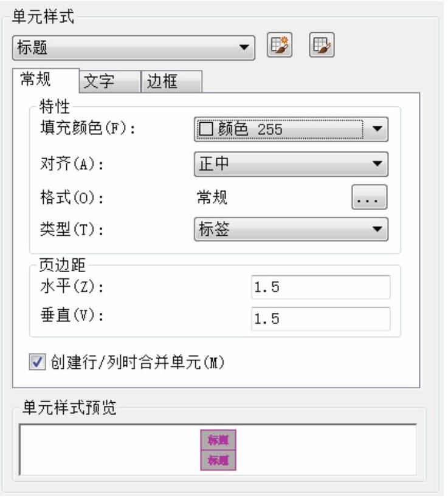The height and width of the screenshot is (497, 448).
Task: Click the top 标题 preview cell
Action: click(x=218, y=440)
